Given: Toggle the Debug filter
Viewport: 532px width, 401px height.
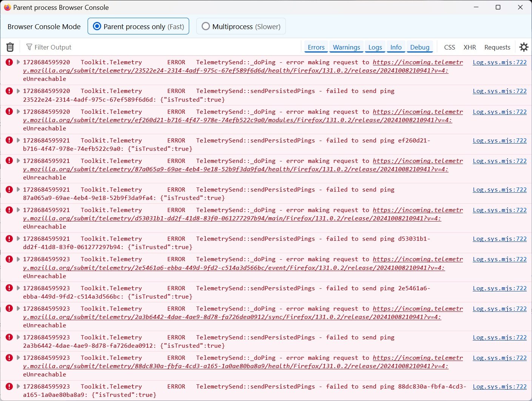Looking at the screenshot, I should click(x=419, y=47).
